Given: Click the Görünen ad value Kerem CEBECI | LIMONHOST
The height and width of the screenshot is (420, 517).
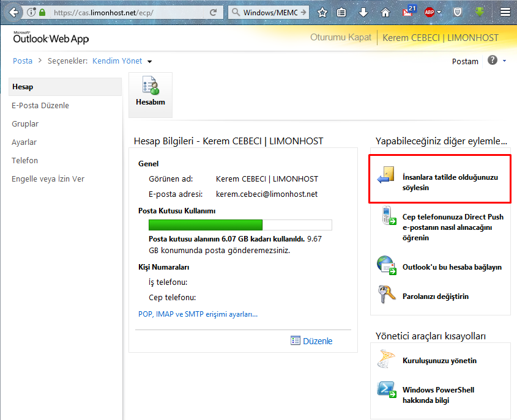Looking at the screenshot, I should [x=267, y=179].
